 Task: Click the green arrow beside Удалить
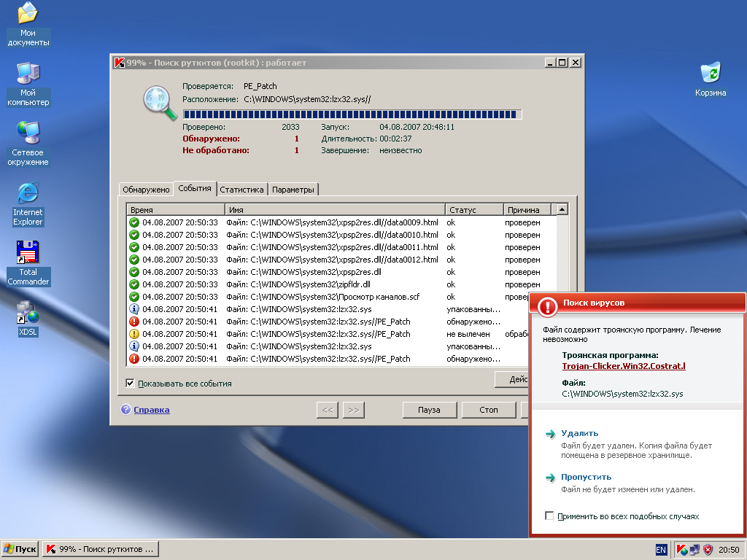tap(550, 434)
